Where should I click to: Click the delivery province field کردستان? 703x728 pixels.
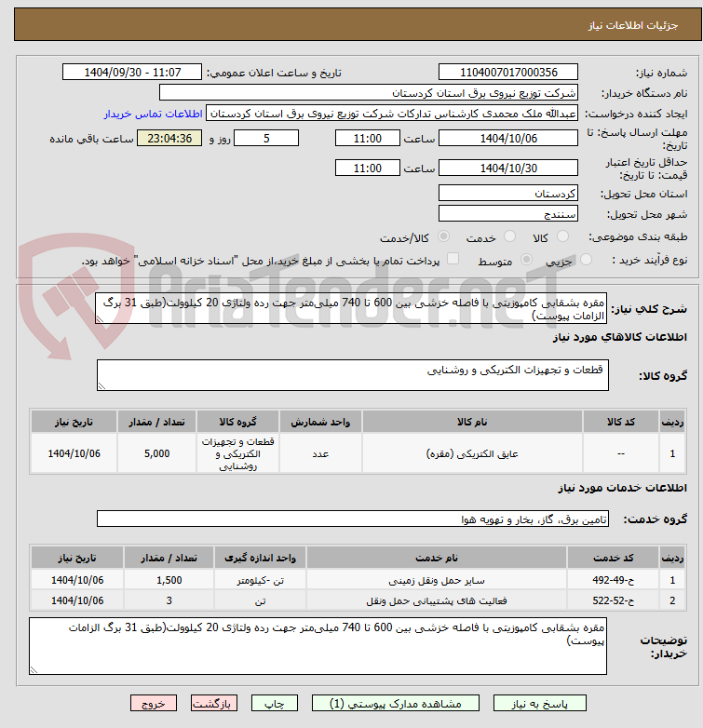508,193
